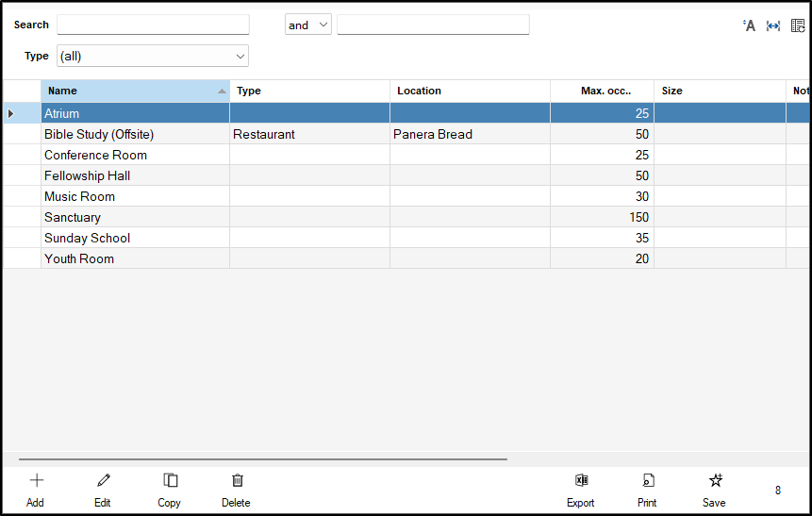Add a new room record

click(36, 489)
